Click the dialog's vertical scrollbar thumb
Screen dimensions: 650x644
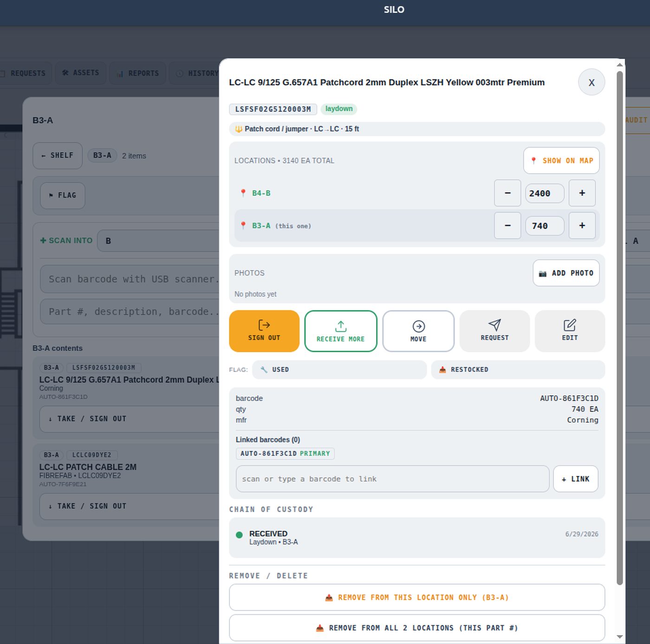pos(619,328)
